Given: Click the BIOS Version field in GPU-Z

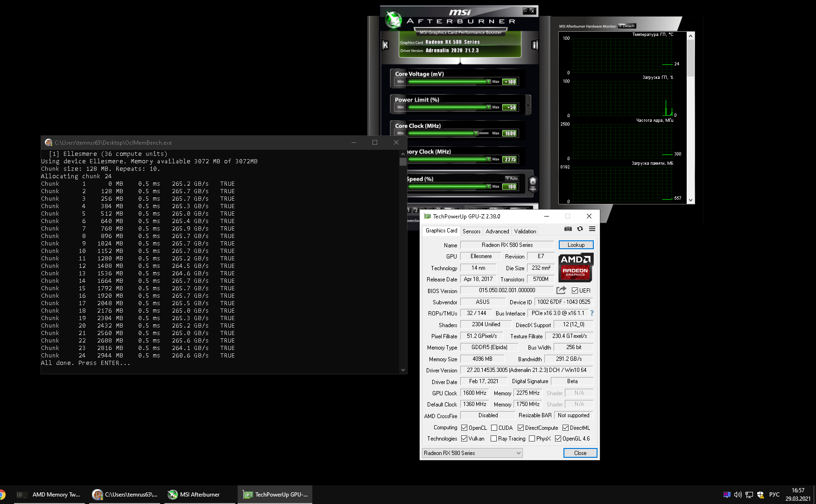Looking at the screenshot, I should pos(507,290).
